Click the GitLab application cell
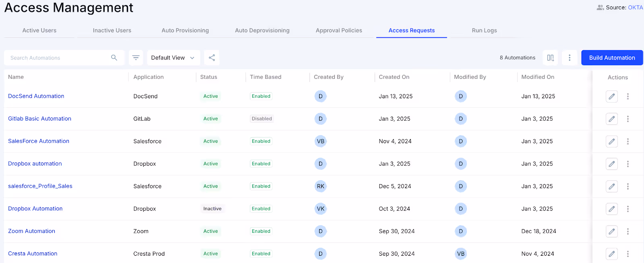Image resolution: width=644 pixels, height=263 pixels. tap(142, 119)
